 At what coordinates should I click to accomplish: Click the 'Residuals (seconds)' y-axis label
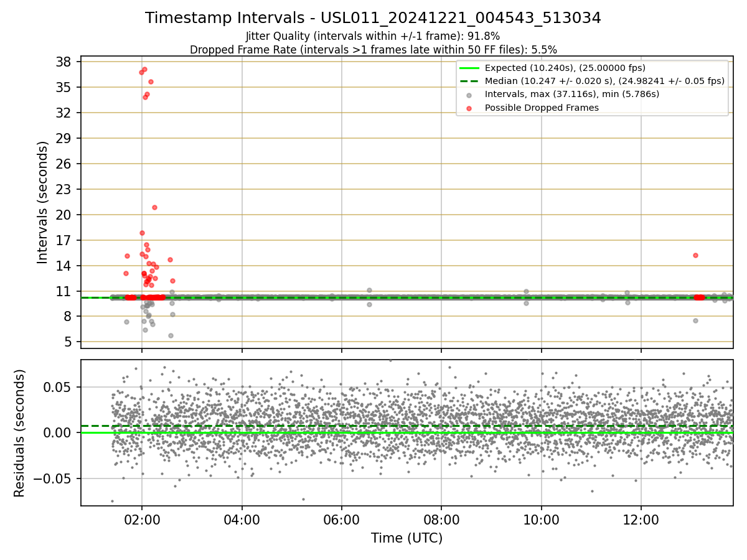click(x=19, y=432)
